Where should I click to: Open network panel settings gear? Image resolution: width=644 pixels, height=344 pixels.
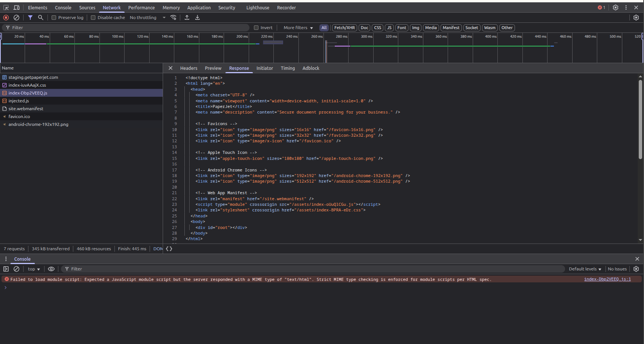click(636, 18)
